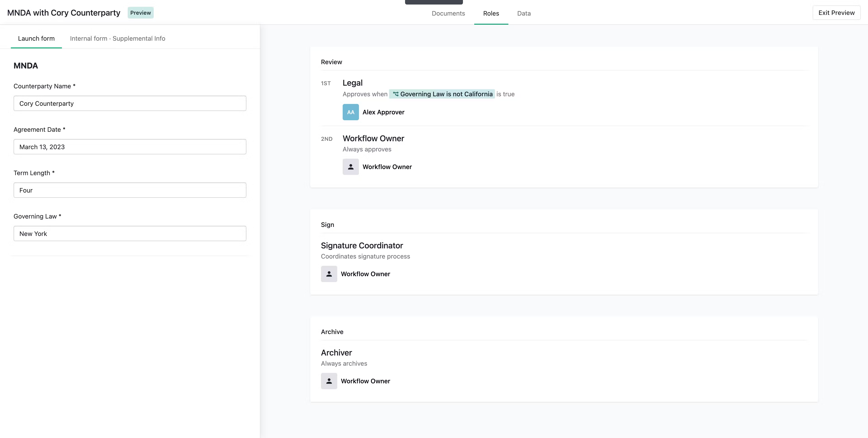Image resolution: width=868 pixels, height=438 pixels.
Task: Click the Alex Approver name
Action: click(x=383, y=112)
